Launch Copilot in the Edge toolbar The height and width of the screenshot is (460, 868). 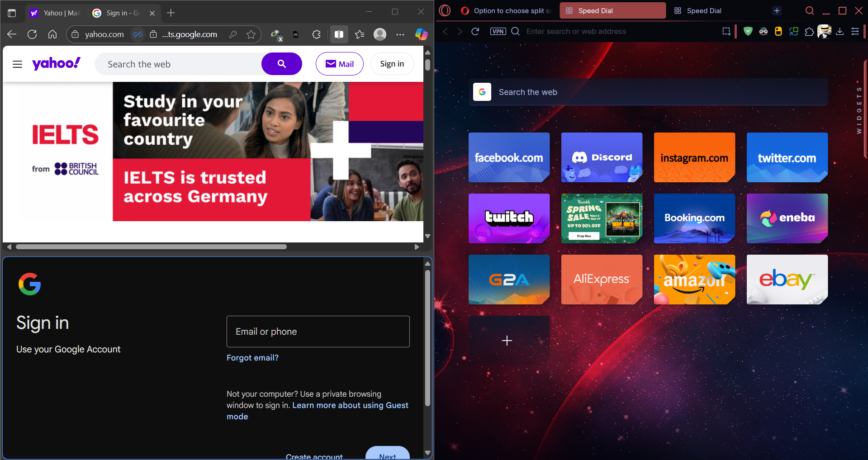click(x=421, y=34)
